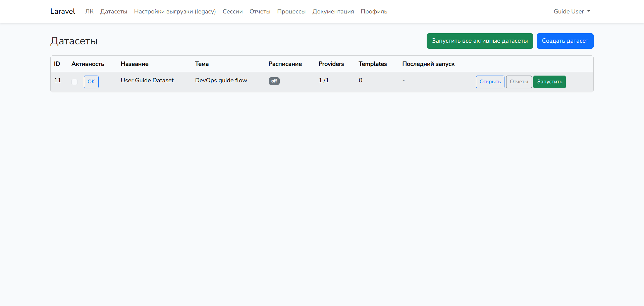This screenshot has height=306, width=644.
Task: Click the off schedule badge
Action: pyautogui.click(x=274, y=81)
